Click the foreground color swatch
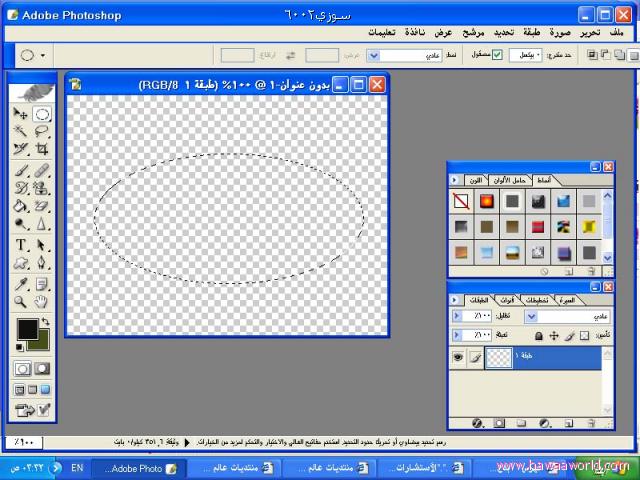The height and width of the screenshot is (480, 640). [x=27, y=329]
